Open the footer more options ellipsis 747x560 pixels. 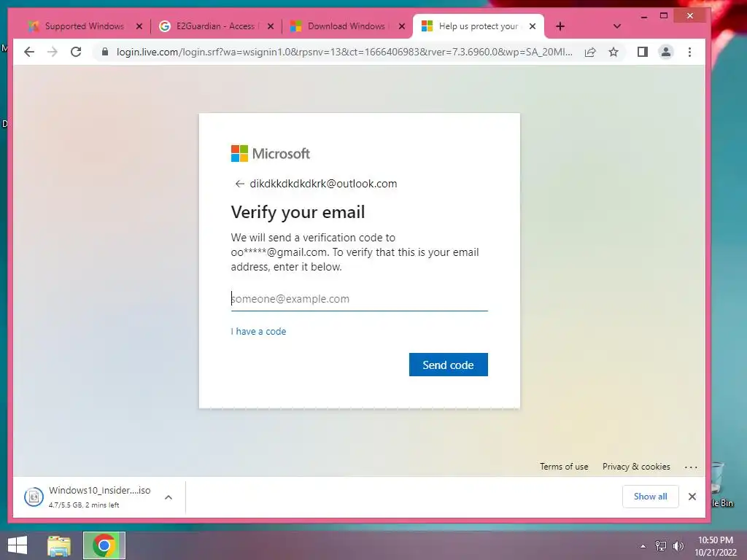pyautogui.click(x=691, y=467)
